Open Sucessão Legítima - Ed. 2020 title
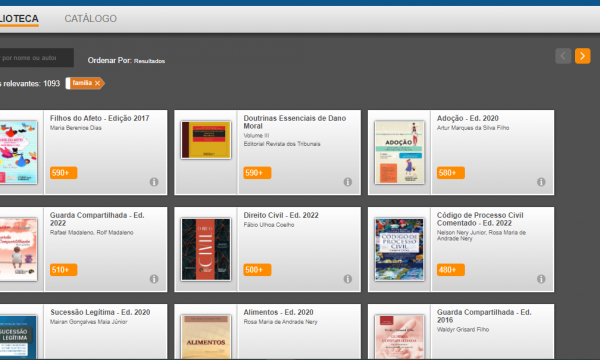The width and height of the screenshot is (600, 360). [x=100, y=312]
